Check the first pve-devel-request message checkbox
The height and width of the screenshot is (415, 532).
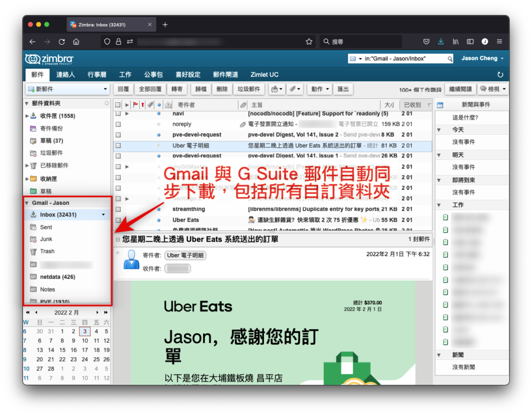click(x=118, y=135)
